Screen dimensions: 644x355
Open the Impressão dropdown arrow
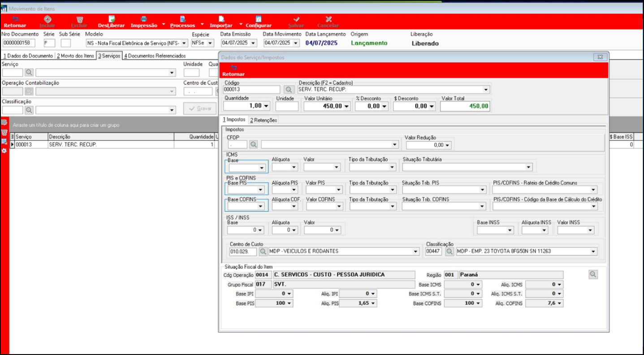pos(163,24)
